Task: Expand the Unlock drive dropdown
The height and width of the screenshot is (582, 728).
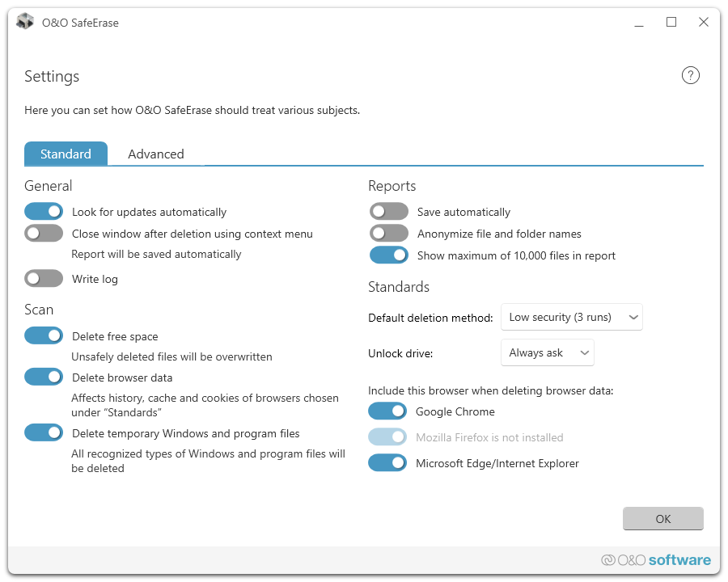Action: [548, 353]
